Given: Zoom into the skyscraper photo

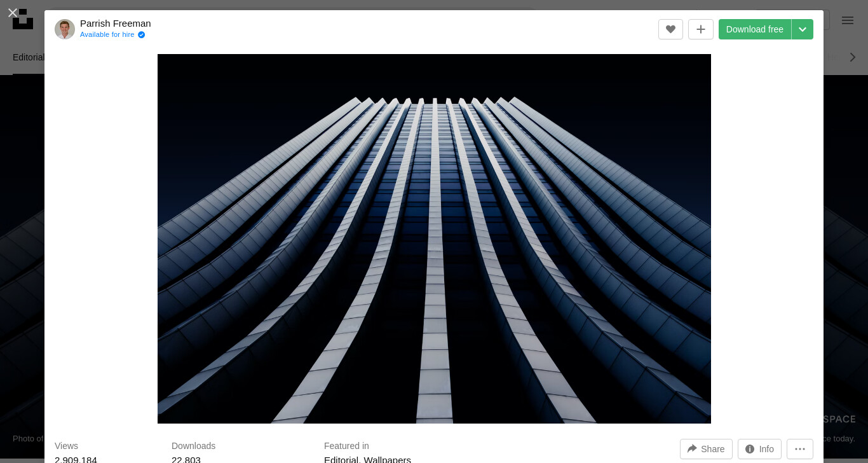Looking at the screenshot, I should [434, 238].
